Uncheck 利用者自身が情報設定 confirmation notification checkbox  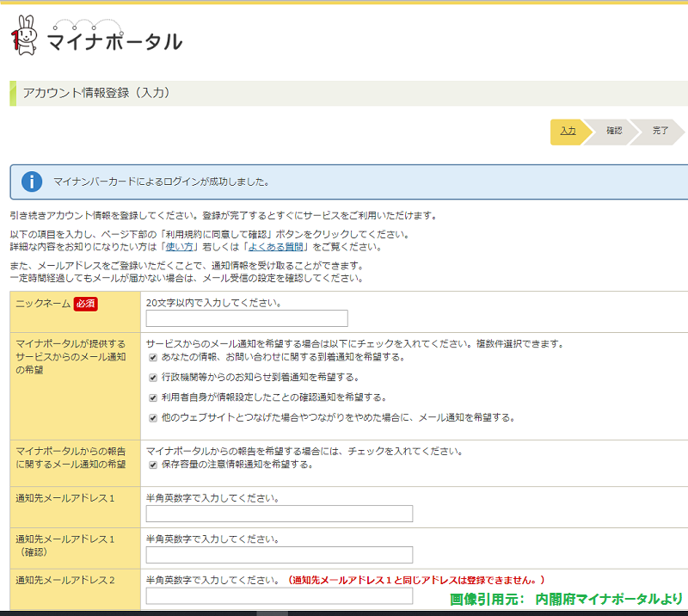[153, 397]
